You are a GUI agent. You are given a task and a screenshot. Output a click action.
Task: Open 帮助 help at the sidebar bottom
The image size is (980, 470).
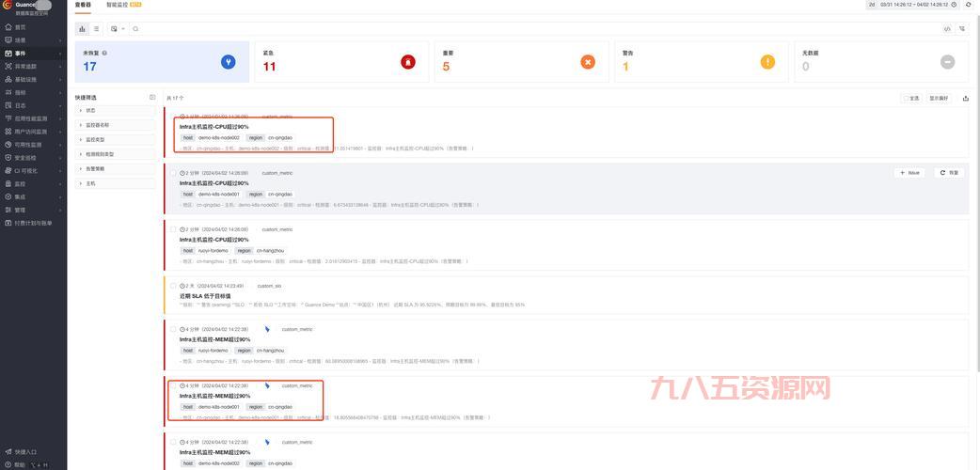point(16,465)
